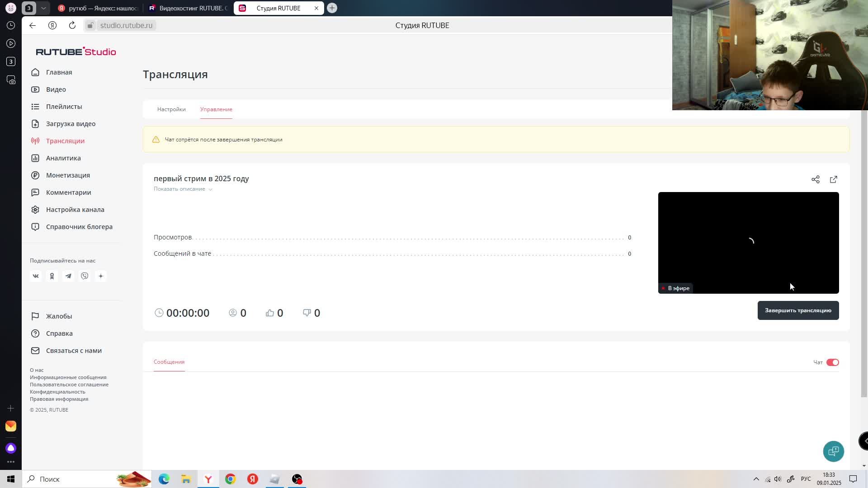Image resolution: width=868 pixels, height=488 pixels.
Task: Expand Показать описание stream description
Action: 183,189
